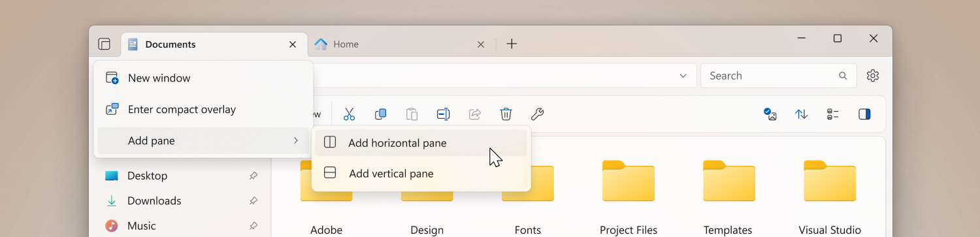This screenshot has height=237, width=980.
Task: Click the vertical pane icon
Action: 331,173
